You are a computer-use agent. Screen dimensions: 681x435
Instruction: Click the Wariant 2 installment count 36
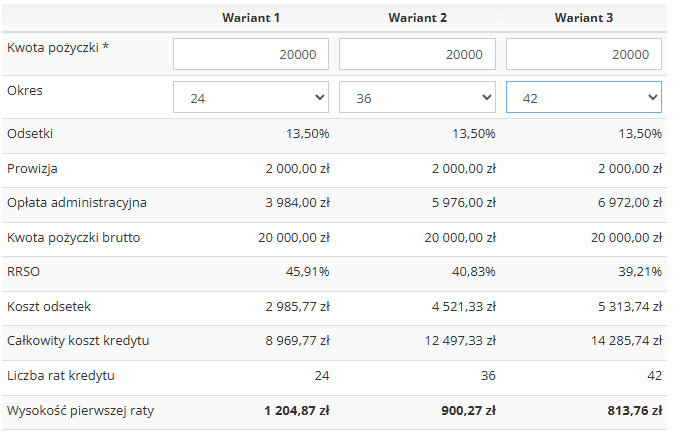coord(488,375)
